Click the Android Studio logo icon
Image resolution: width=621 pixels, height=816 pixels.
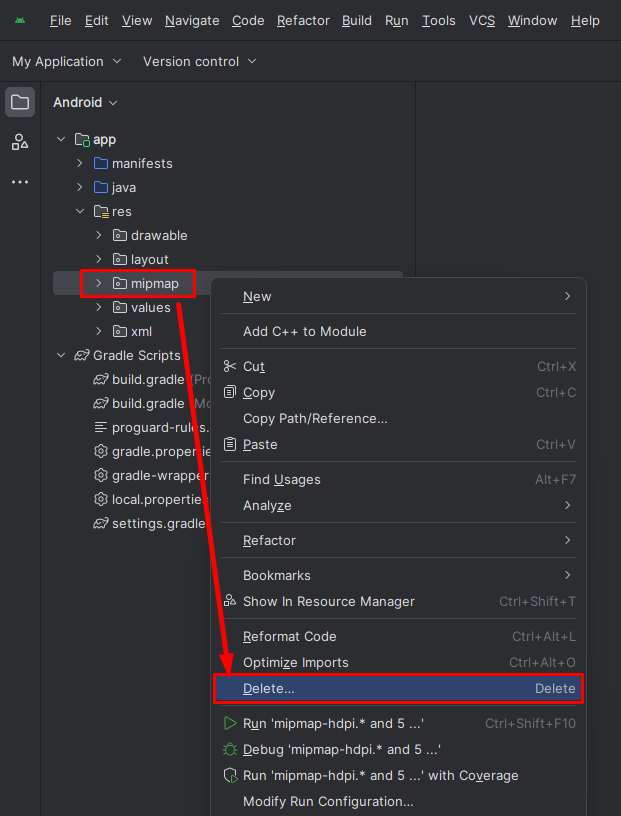tap(20, 20)
